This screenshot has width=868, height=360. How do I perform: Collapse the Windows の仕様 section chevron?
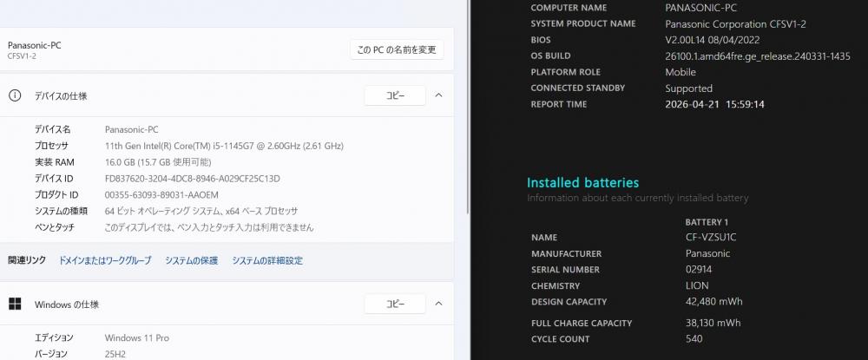(x=438, y=304)
